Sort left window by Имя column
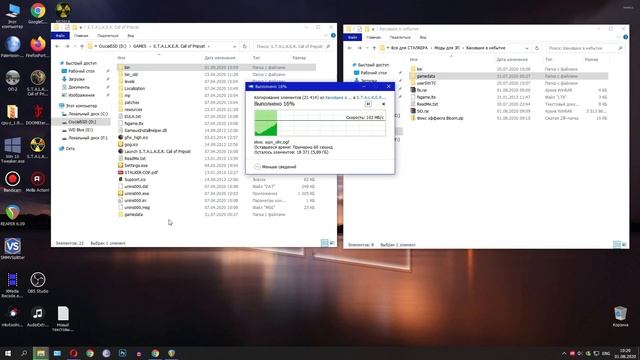The height and width of the screenshot is (360, 640). (121, 58)
